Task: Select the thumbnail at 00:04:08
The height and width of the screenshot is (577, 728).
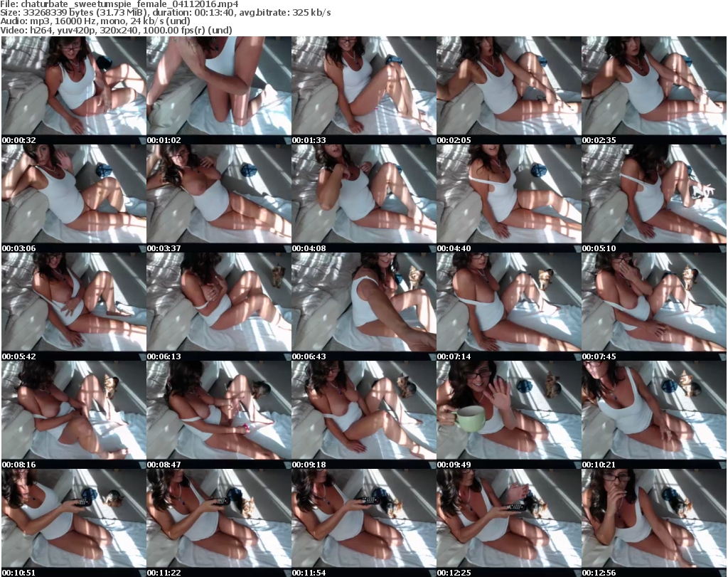Action: [x=363, y=198]
